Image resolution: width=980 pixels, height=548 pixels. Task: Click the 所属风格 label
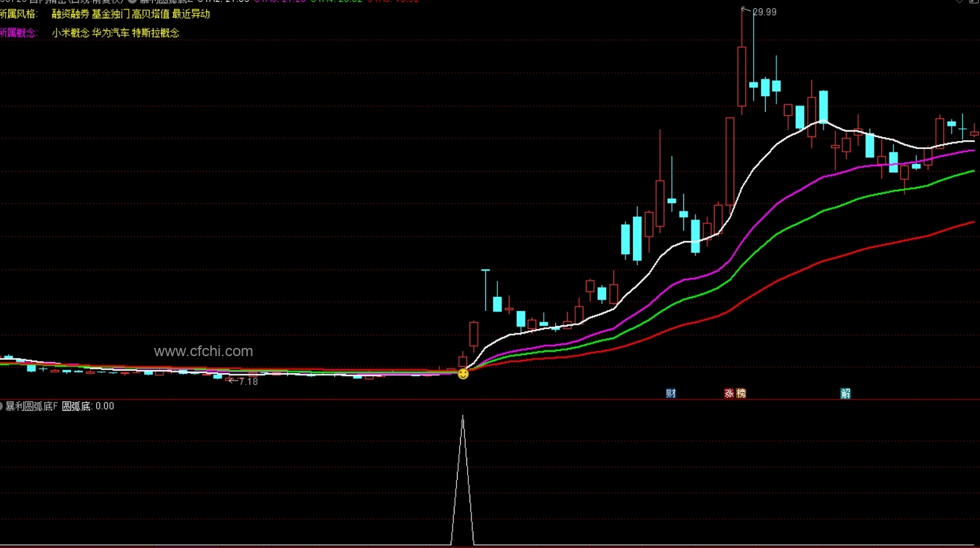(18, 14)
